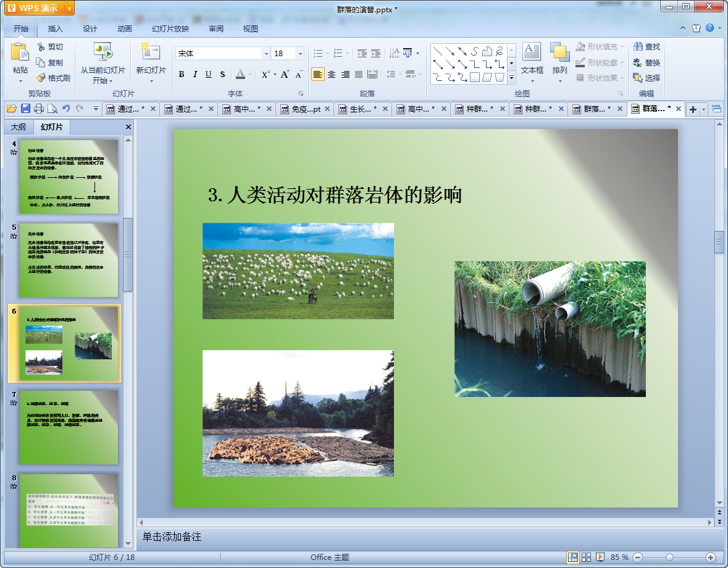The width and height of the screenshot is (728, 568).
Task: Toggle Italic formatting
Action: [195, 75]
